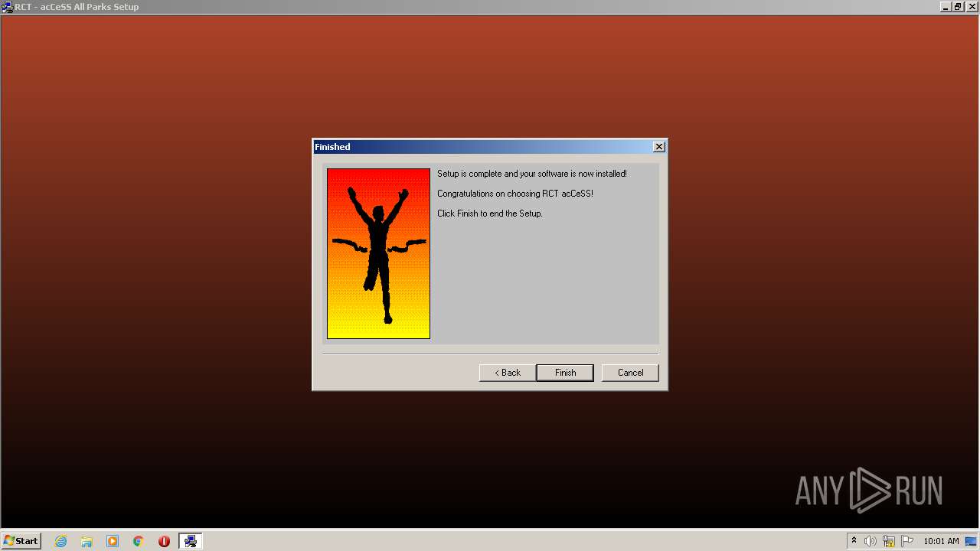Click the Finish button to end Setup

(x=565, y=373)
